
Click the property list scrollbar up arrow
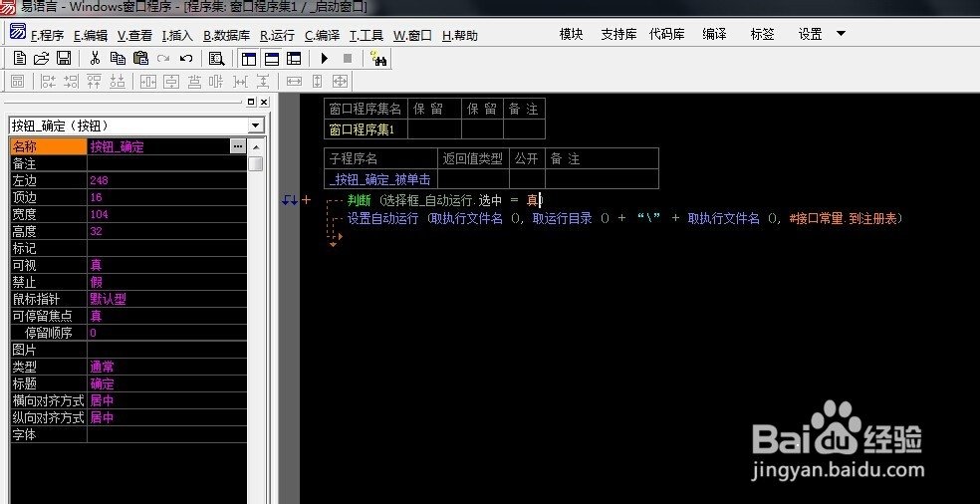(x=255, y=147)
